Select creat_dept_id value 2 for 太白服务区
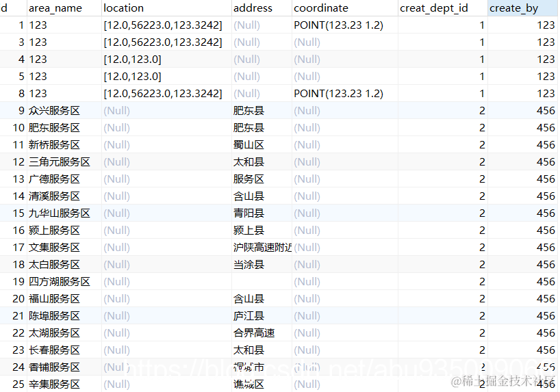The width and height of the screenshot is (560, 392). point(482,265)
